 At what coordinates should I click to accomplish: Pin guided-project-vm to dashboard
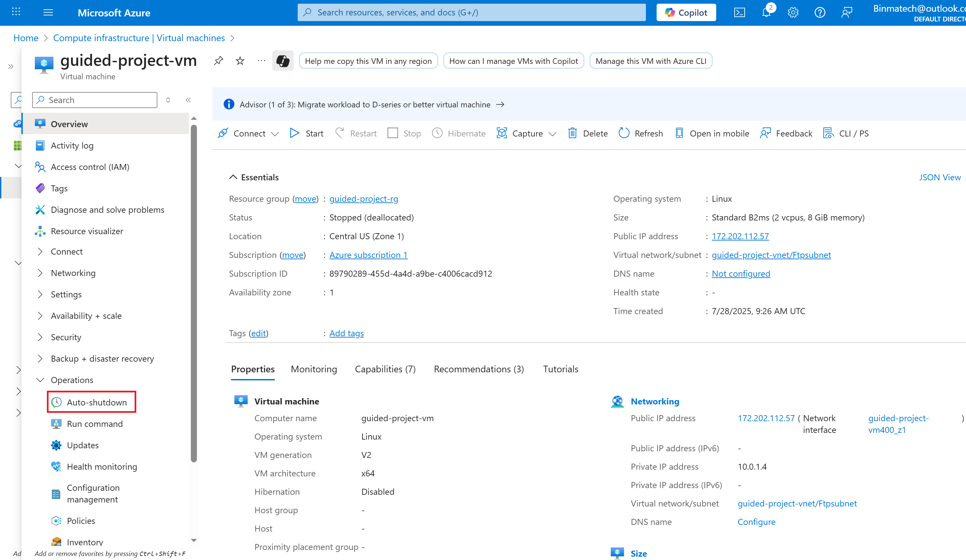click(x=219, y=61)
